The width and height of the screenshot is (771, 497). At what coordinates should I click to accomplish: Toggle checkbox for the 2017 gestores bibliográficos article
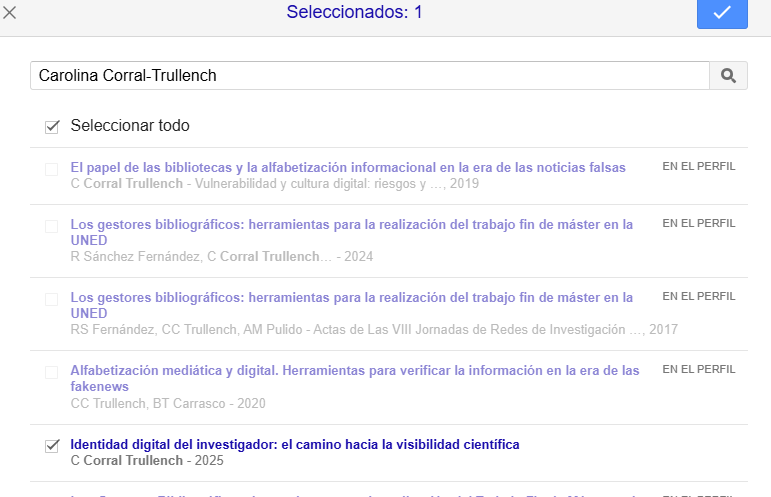coord(52,299)
